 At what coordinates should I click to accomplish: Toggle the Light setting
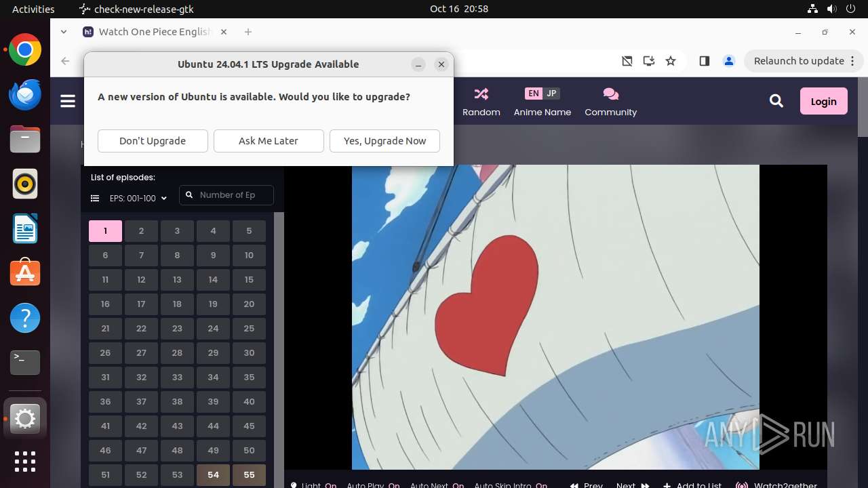[x=313, y=485]
